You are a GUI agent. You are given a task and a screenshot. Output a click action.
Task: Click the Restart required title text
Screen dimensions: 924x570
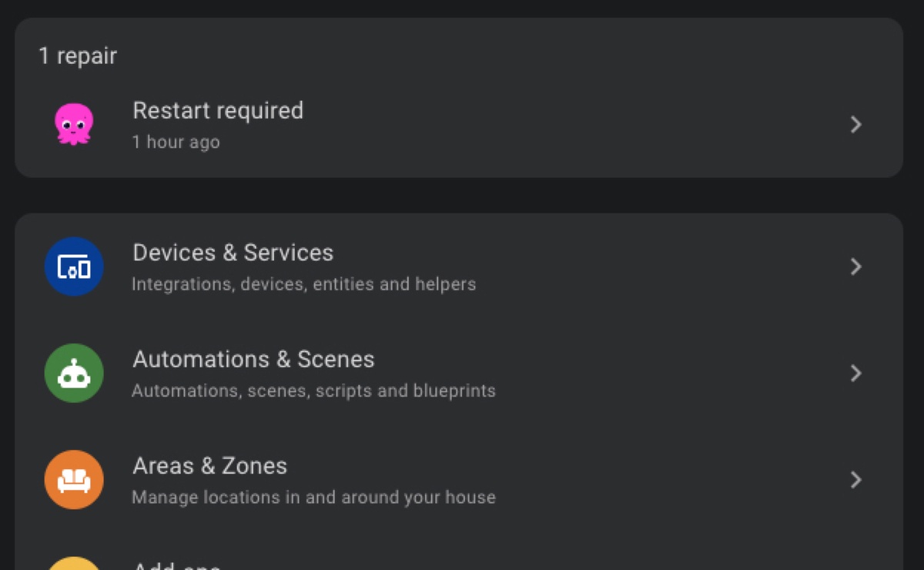click(x=218, y=111)
